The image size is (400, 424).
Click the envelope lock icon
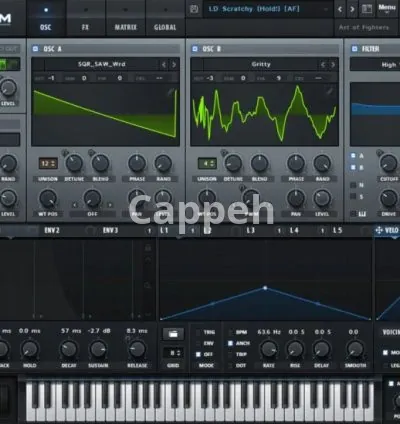click(x=148, y=248)
